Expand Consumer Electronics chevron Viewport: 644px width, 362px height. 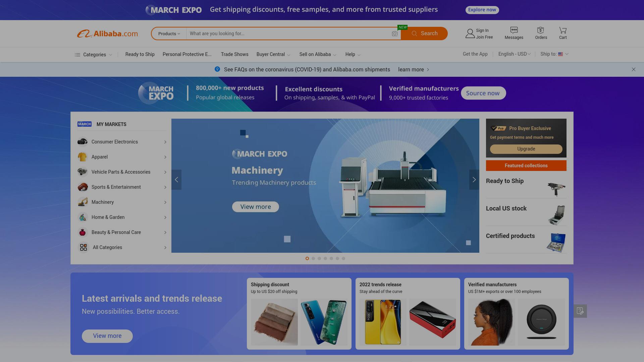pyautogui.click(x=165, y=142)
